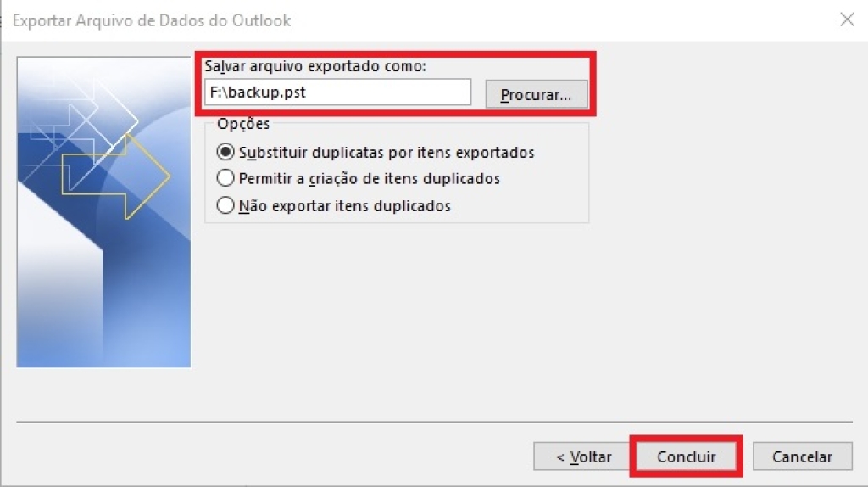Cancel the export with Cancelar
The width and height of the screenshot is (868, 487).
(802, 456)
